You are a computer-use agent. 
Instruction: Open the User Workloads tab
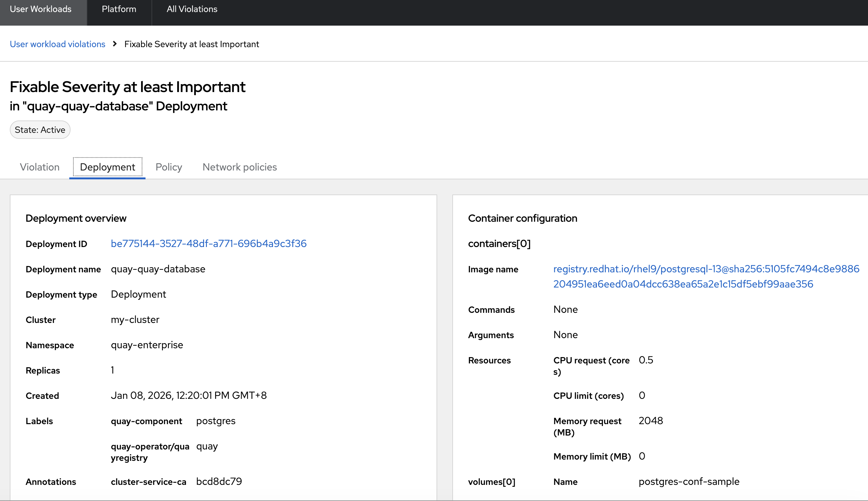40,9
